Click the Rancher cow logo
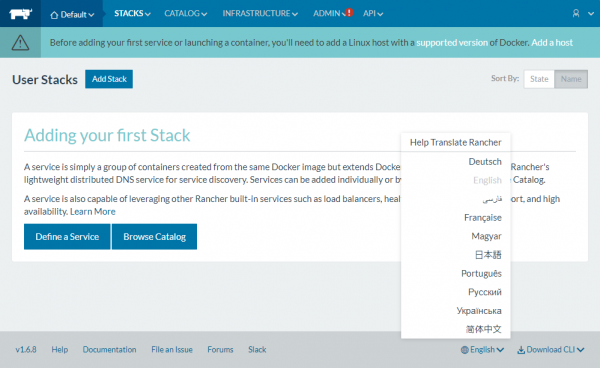The height and width of the screenshot is (368, 600). pyautogui.click(x=21, y=14)
